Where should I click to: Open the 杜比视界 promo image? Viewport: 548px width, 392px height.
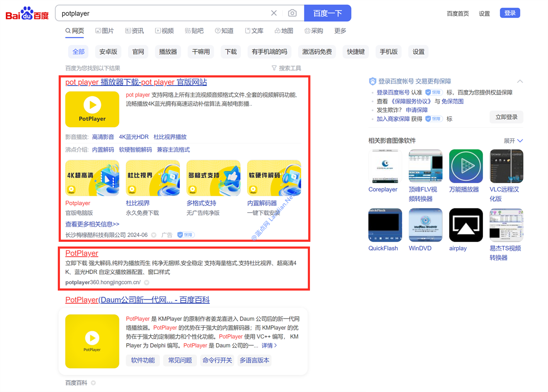pos(153,178)
